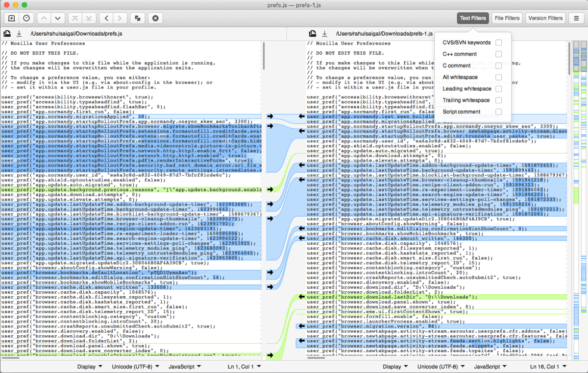
Task: Toggle the Trailing whitespace checkbox
Action: click(498, 100)
